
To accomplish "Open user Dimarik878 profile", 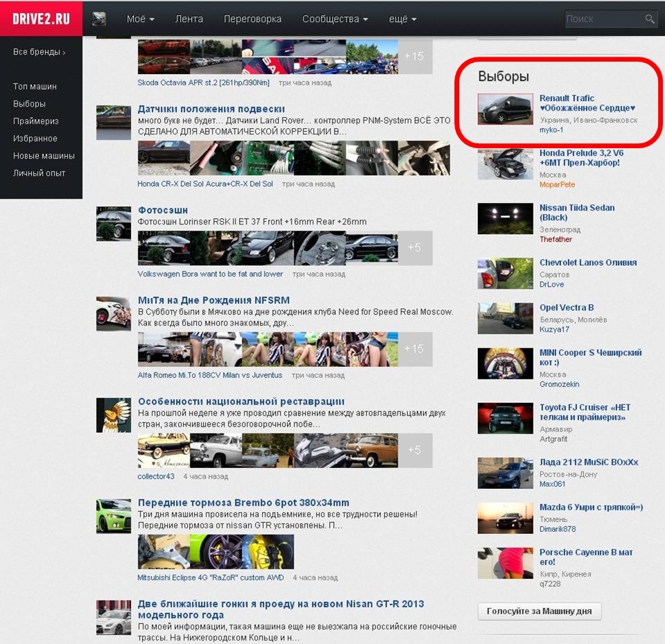I will click(557, 529).
